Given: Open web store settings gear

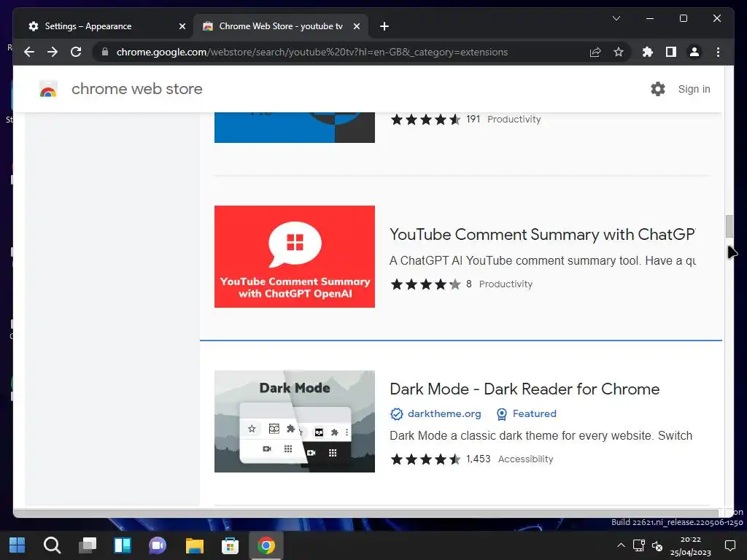Looking at the screenshot, I should coord(658,89).
